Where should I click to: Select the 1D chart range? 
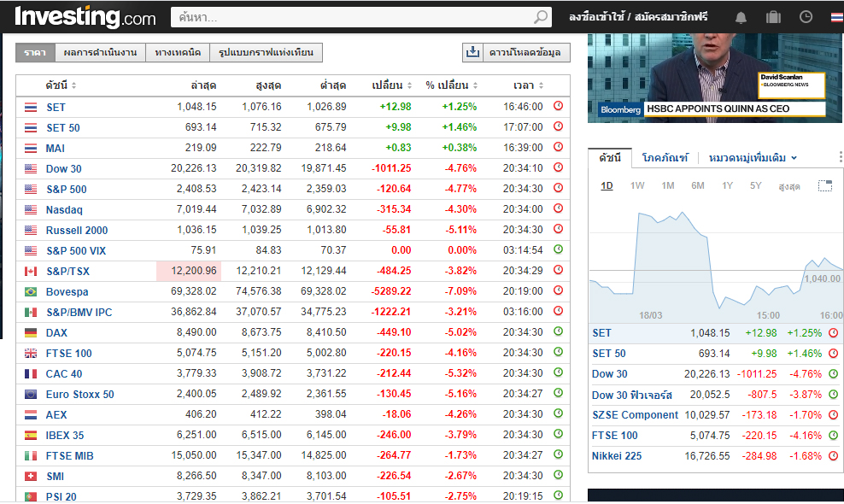(607, 185)
